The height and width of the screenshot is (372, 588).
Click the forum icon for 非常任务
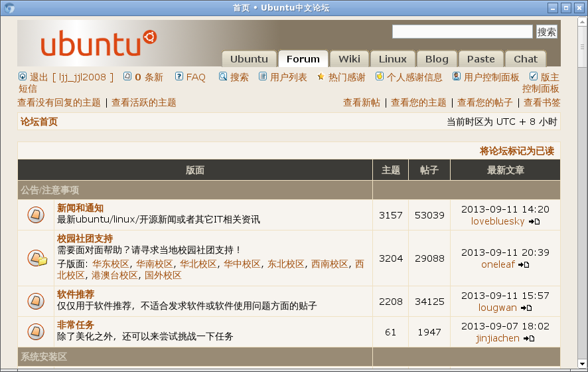point(36,332)
